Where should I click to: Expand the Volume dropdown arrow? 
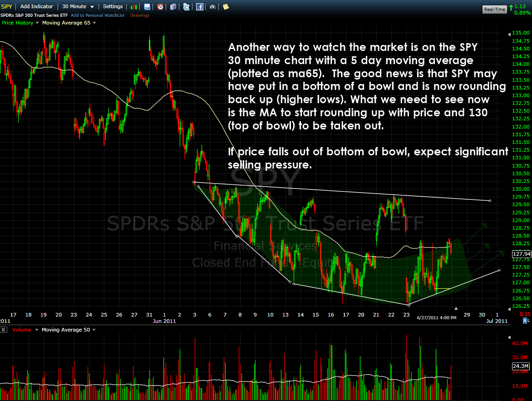37,330
